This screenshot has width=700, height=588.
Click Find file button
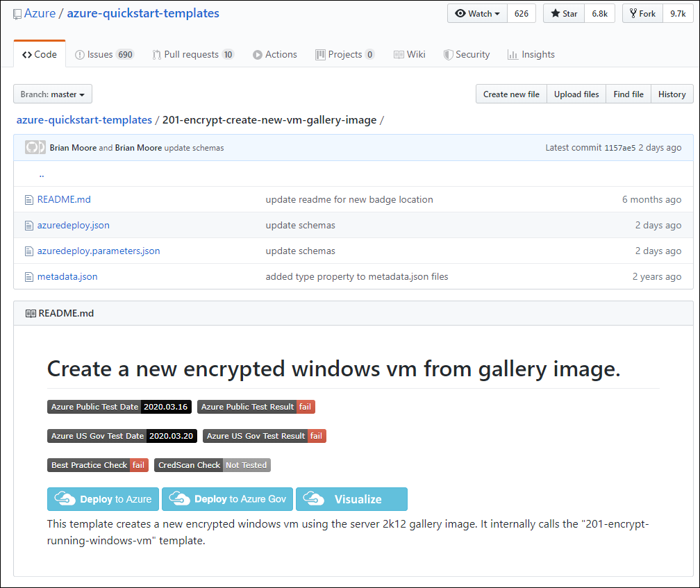[x=628, y=94]
